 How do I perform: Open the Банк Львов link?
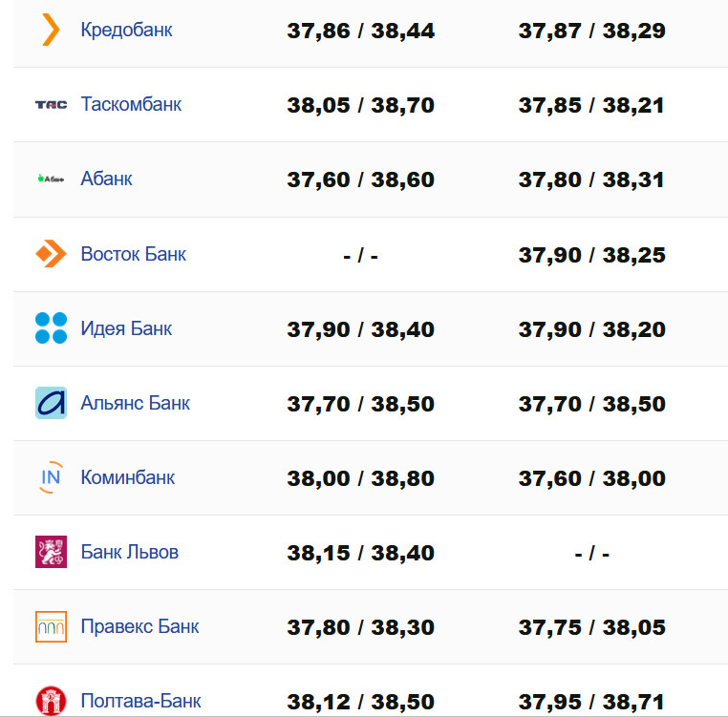(x=129, y=552)
